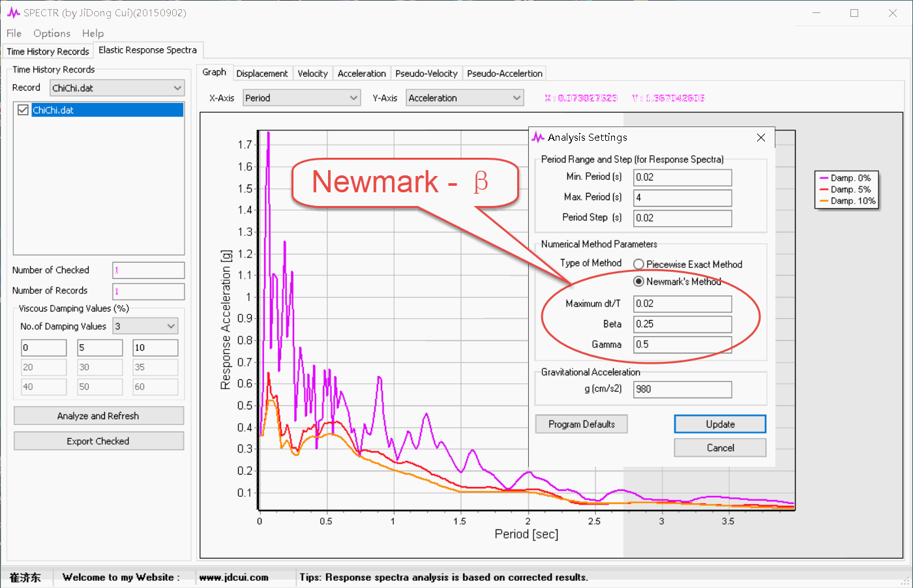
Task: Switch to the Pseudo-Velocity tab
Action: coord(427,74)
